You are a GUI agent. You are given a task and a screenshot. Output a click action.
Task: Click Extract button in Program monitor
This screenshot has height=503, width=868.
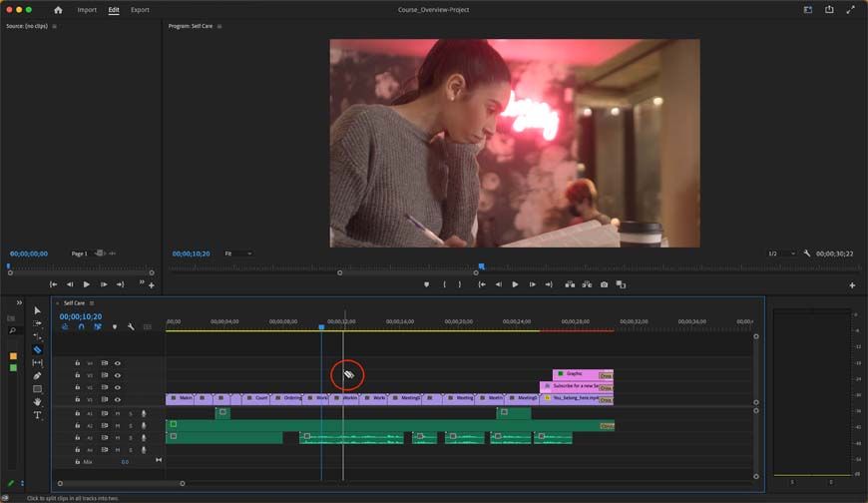tap(587, 284)
